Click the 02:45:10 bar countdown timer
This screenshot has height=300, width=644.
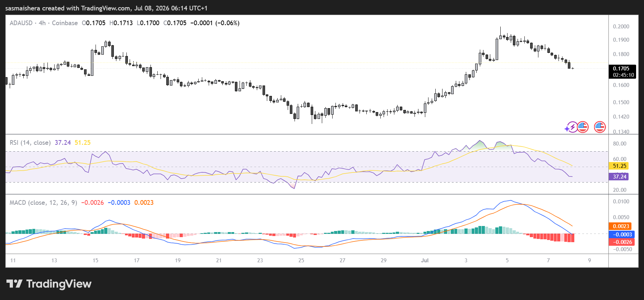tap(623, 75)
